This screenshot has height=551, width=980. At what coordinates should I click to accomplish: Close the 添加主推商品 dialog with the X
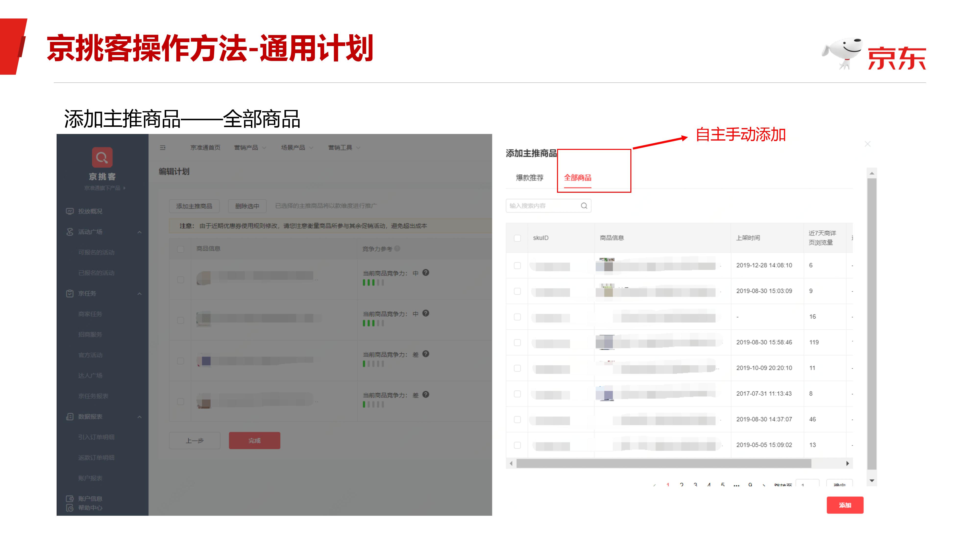pyautogui.click(x=867, y=144)
